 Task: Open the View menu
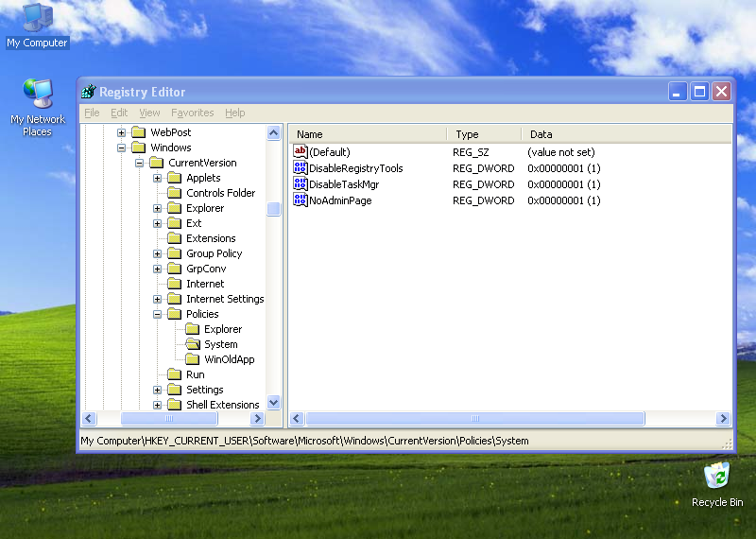[x=149, y=113]
